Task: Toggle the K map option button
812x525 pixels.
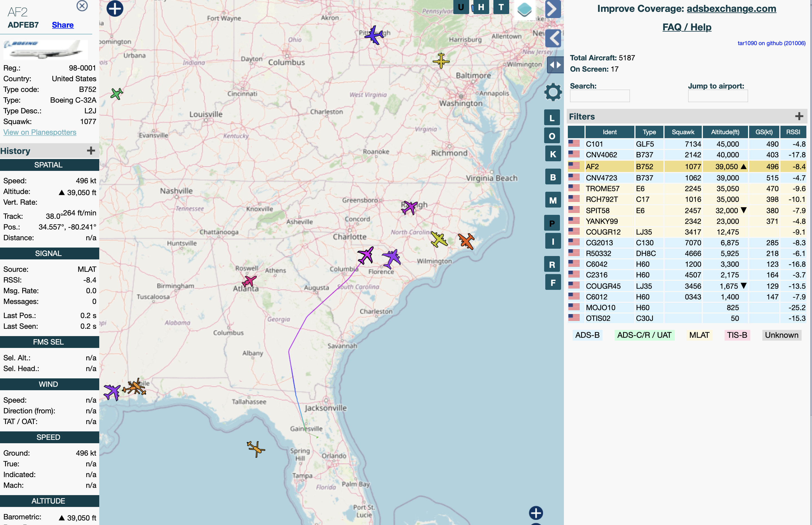Action: pos(553,154)
